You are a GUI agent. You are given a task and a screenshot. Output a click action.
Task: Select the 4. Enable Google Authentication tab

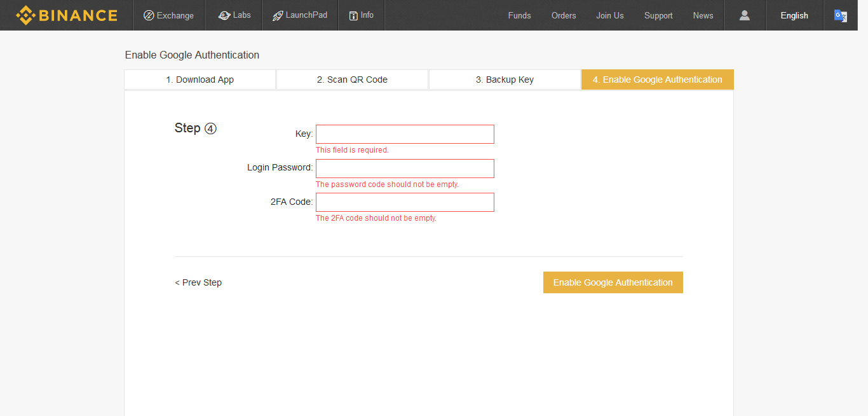point(658,80)
